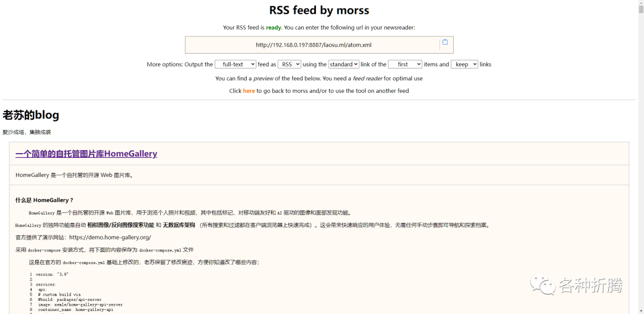Open the standard link dropdown

click(x=343, y=64)
